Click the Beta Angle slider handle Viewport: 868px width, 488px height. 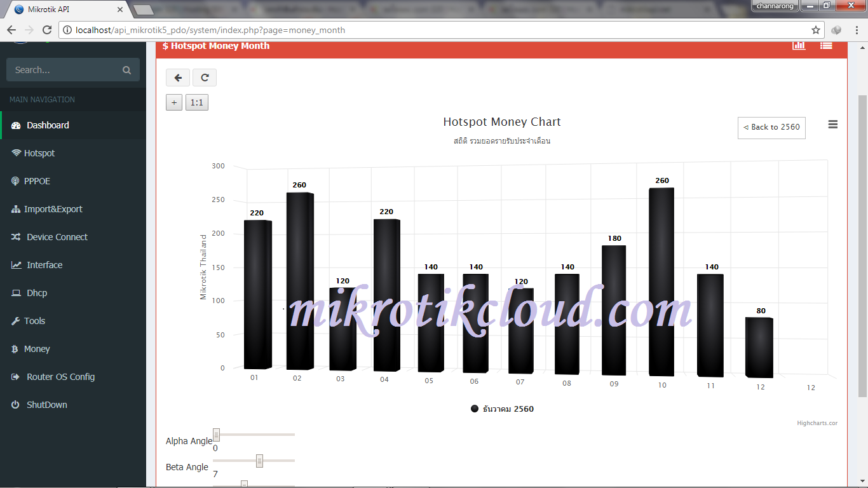coord(259,461)
